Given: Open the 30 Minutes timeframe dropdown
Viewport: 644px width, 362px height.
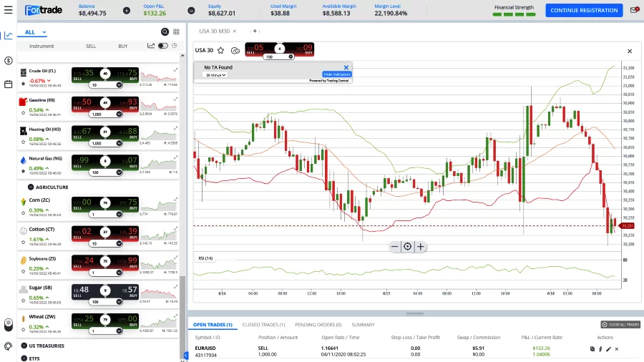Looking at the screenshot, I should pyautogui.click(x=215, y=74).
